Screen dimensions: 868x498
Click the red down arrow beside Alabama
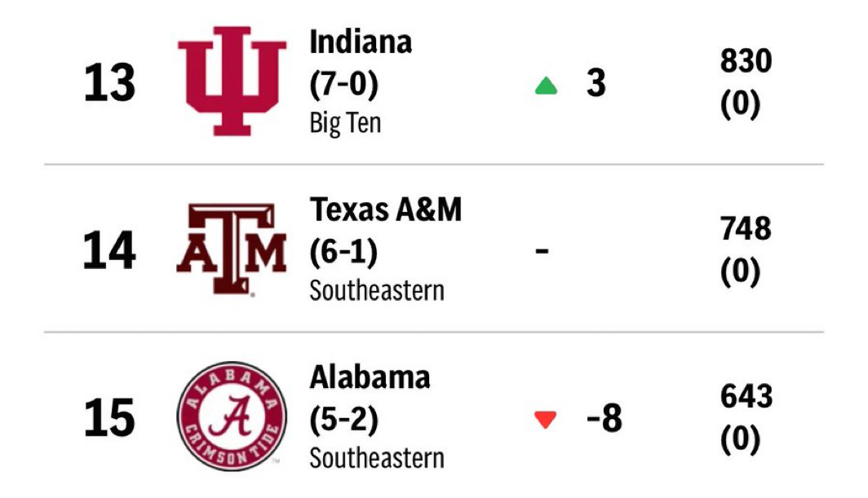pyautogui.click(x=545, y=420)
